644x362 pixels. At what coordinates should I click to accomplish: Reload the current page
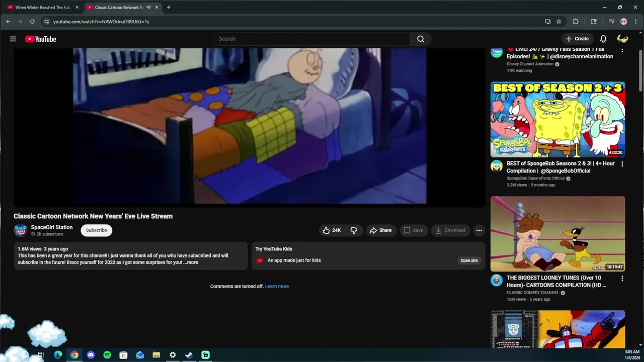point(32,22)
